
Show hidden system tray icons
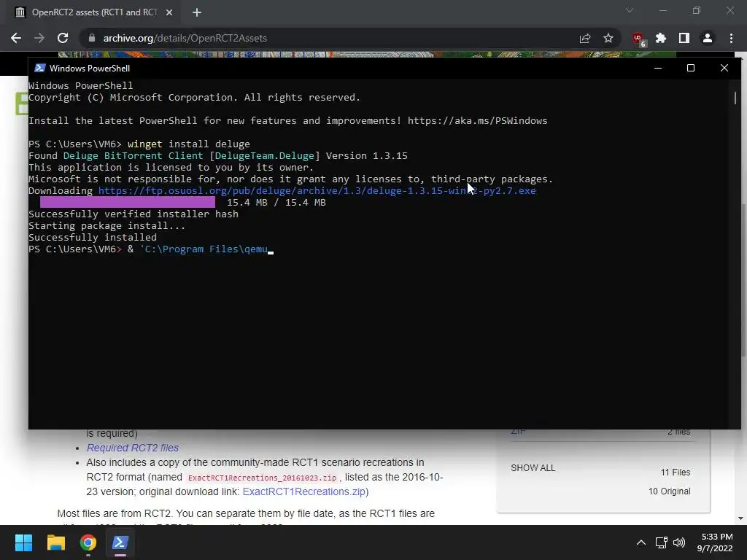click(641, 542)
